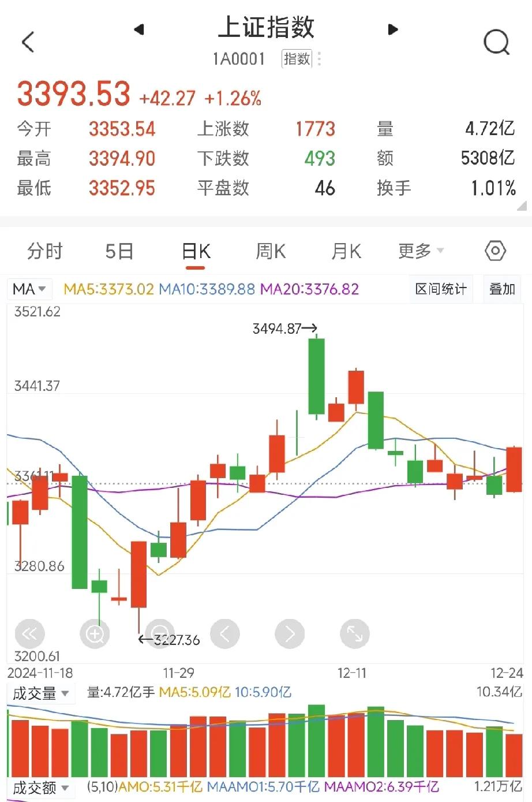This screenshot has width=532, height=802.
Task: Click the 区间统计 button
Action: (441, 289)
